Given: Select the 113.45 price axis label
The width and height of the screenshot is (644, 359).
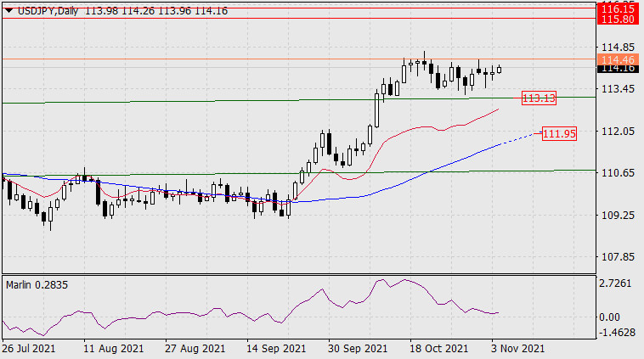Looking at the screenshot, I should tap(618, 89).
